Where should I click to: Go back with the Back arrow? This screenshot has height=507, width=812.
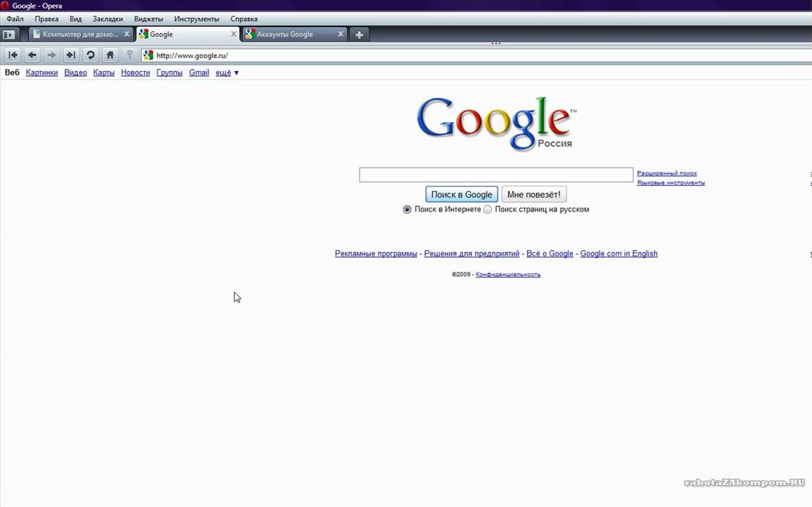pos(32,55)
